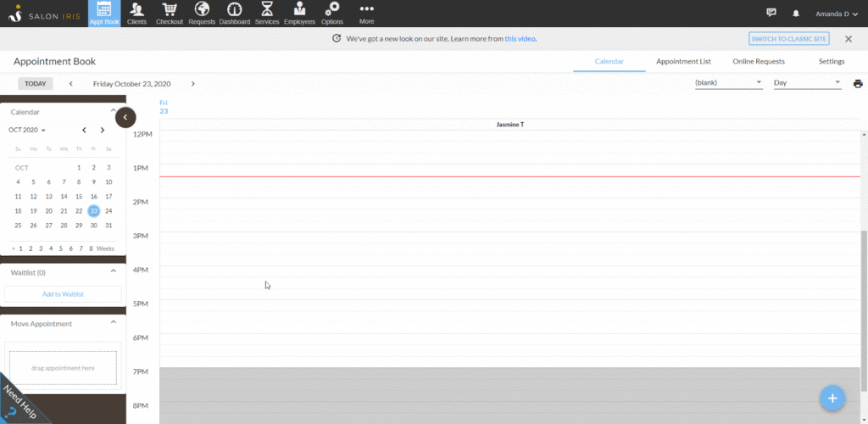Click the printer icon

(858, 83)
